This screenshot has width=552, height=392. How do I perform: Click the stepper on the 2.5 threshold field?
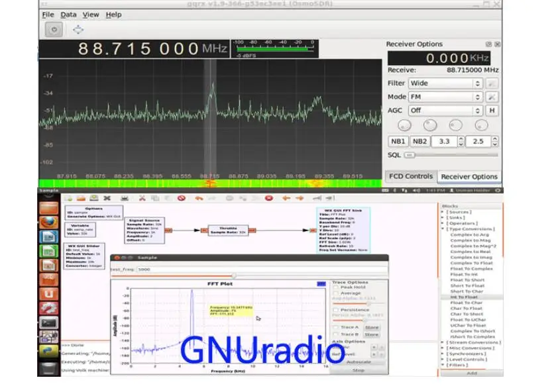click(x=494, y=142)
